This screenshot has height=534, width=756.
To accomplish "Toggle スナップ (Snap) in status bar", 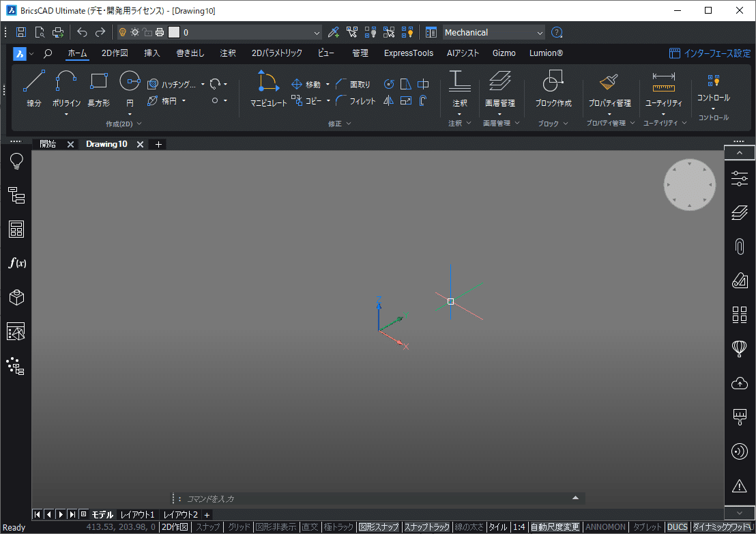I will 207,527.
